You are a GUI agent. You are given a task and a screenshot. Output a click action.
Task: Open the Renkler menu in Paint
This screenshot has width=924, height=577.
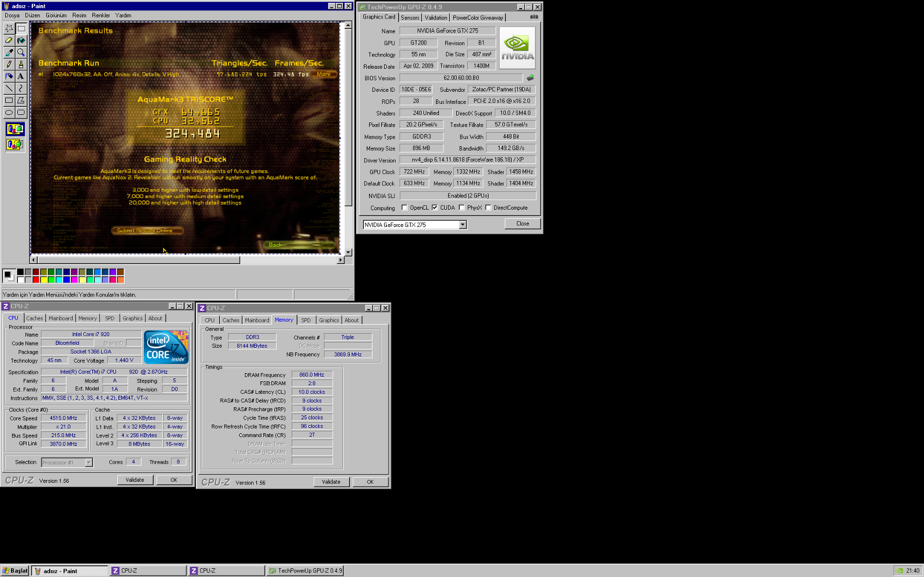click(x=100, y=16)
